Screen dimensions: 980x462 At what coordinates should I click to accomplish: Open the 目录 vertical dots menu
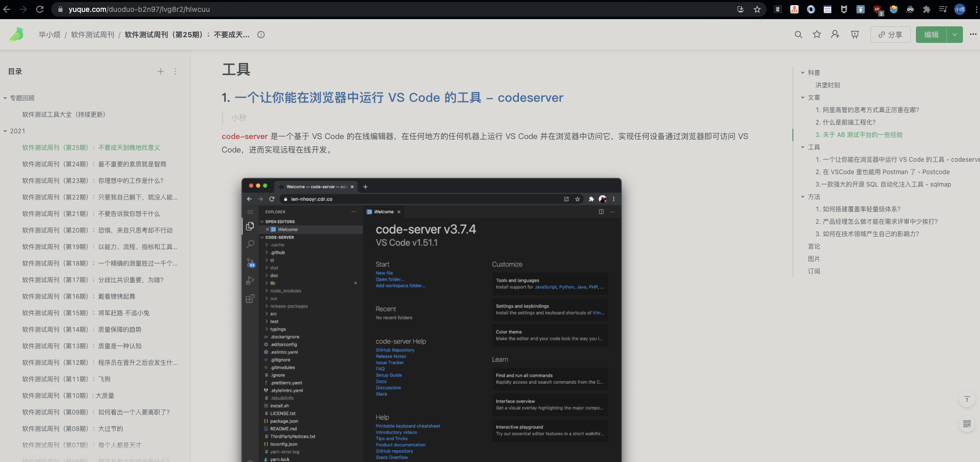point(175,71)
